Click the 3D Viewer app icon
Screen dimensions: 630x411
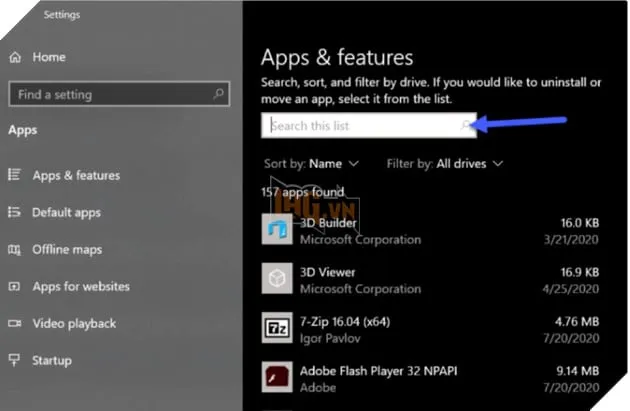[x=277, y=279]
